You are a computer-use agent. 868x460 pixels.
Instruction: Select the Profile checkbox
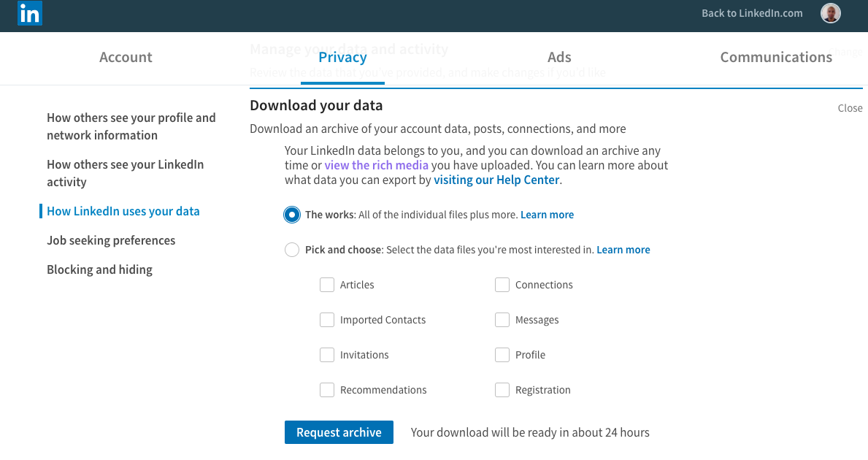(x=502, y=355)
